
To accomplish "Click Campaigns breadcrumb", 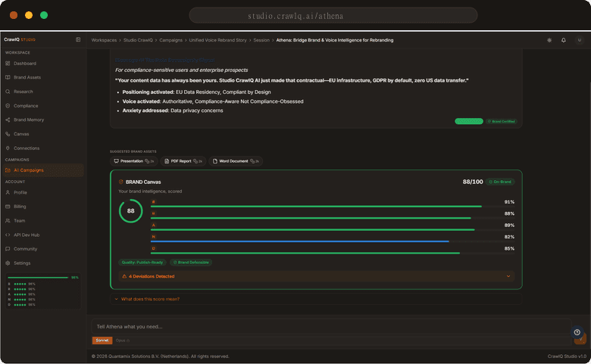I will pyautogui.click(x=170, y=40).
